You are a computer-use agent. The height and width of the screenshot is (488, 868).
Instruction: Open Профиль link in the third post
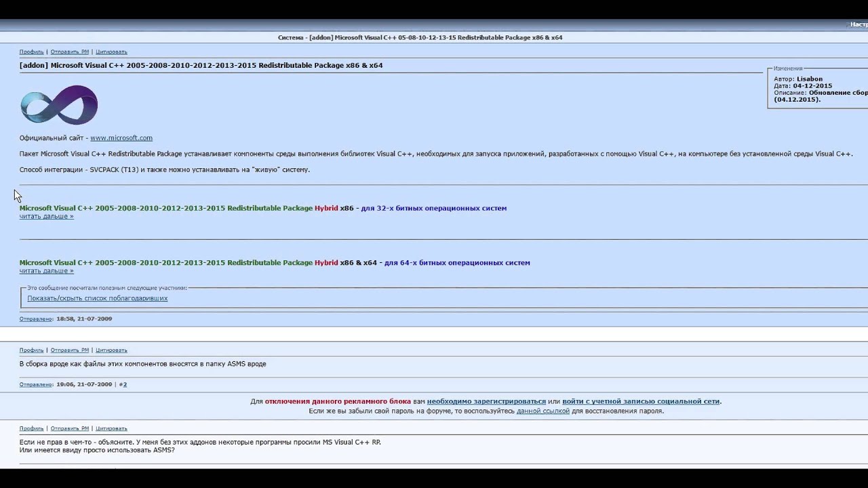(31, 428)
